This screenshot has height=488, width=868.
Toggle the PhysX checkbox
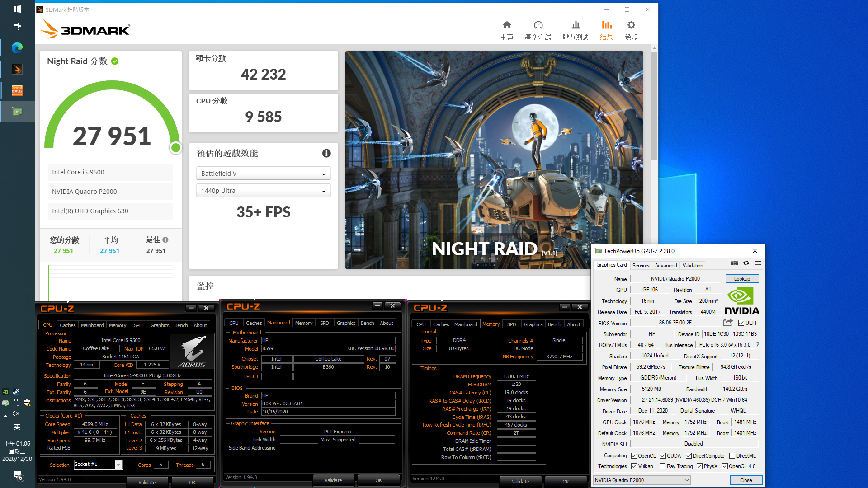click(x=700, y=466)
